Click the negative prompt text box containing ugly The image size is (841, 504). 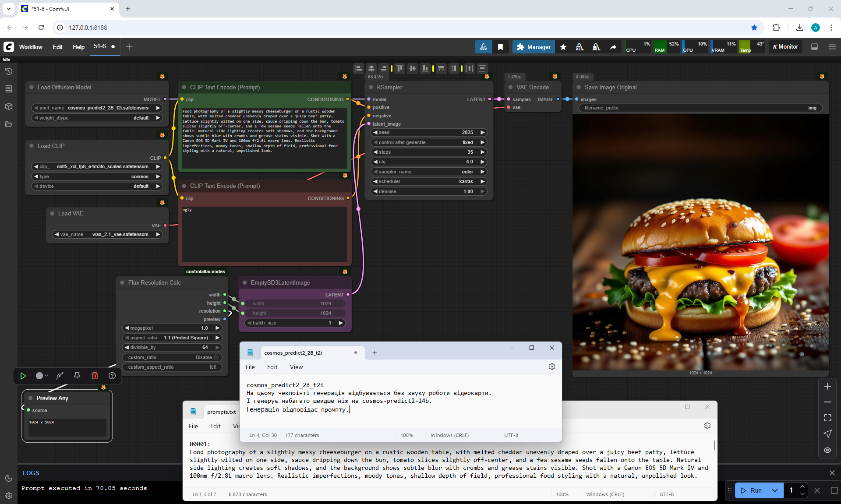(264, 234)
